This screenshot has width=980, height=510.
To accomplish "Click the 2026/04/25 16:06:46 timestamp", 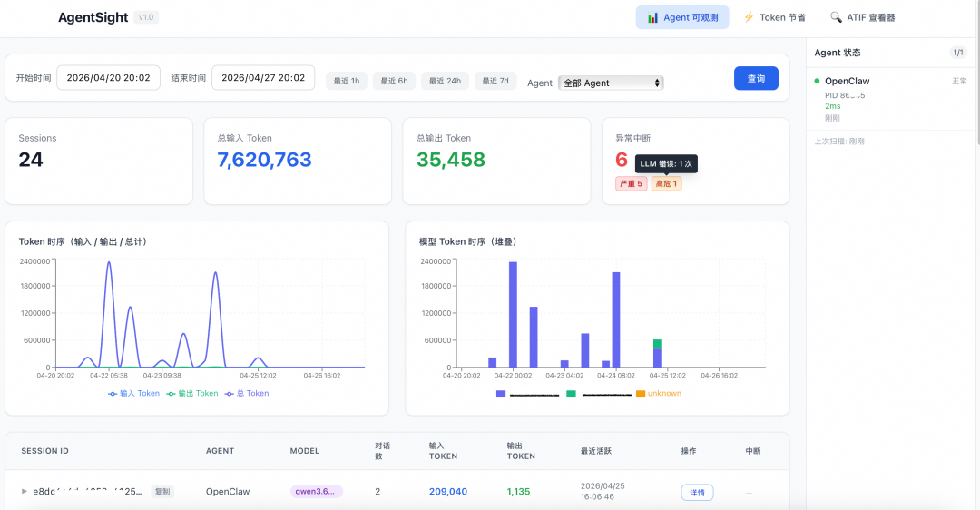I will click(602, 491).
